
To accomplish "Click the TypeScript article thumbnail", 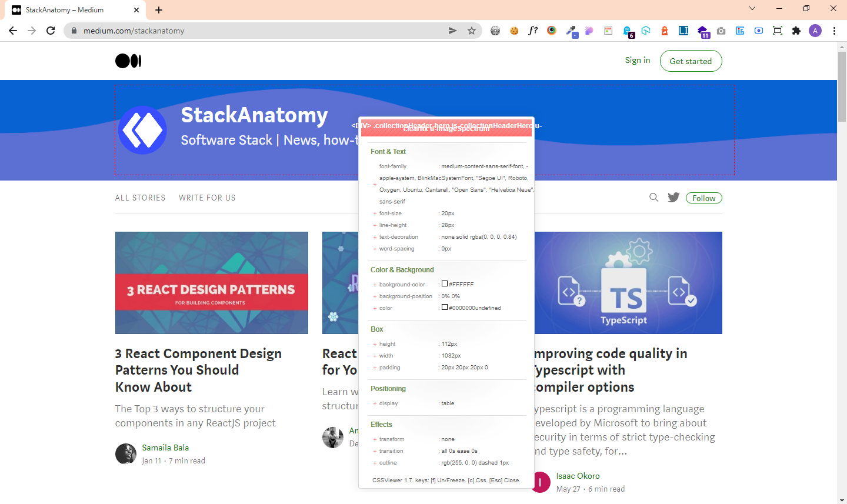I will 628,283.
